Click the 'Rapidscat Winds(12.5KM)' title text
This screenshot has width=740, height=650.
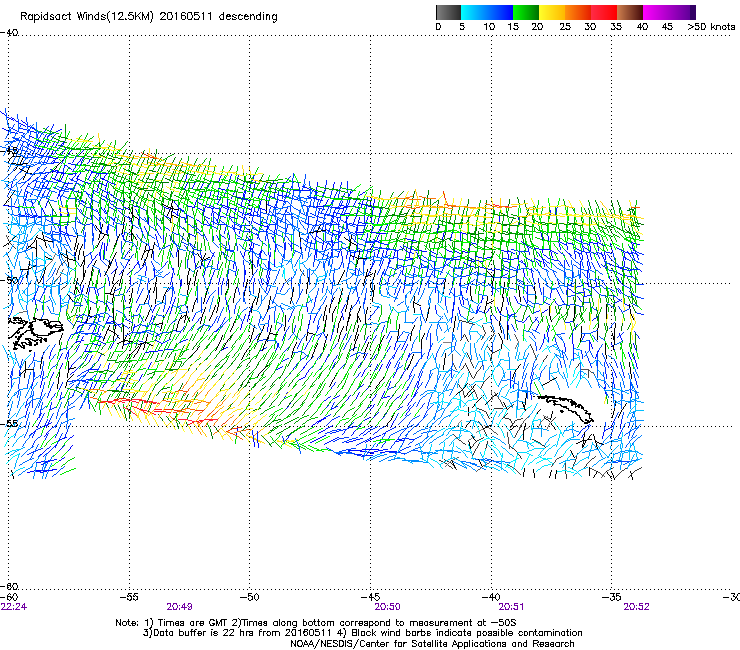(x=87, y=17)
